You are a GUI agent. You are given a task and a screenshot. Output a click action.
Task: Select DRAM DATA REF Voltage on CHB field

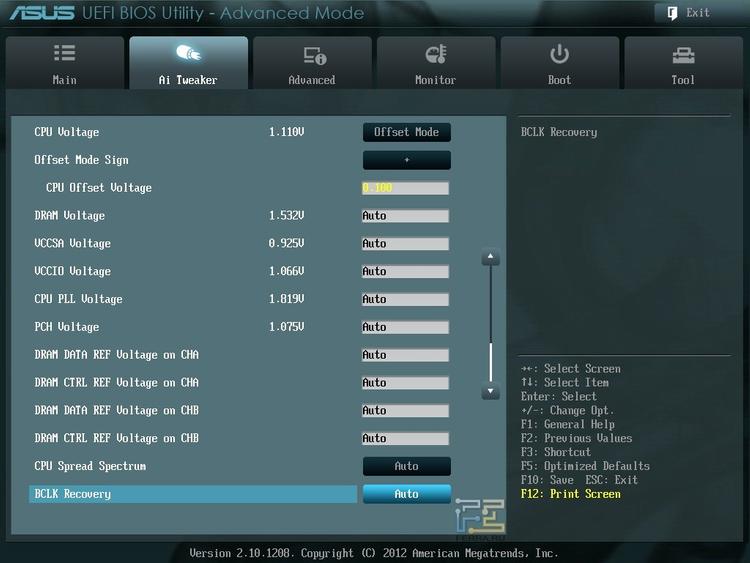[x=405, y=410]
